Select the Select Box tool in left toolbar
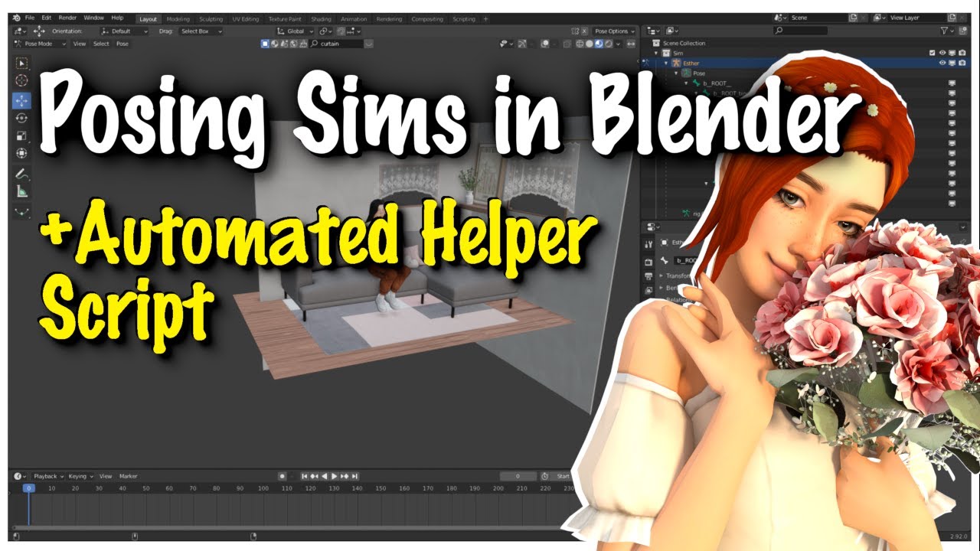 pos(21,63)
